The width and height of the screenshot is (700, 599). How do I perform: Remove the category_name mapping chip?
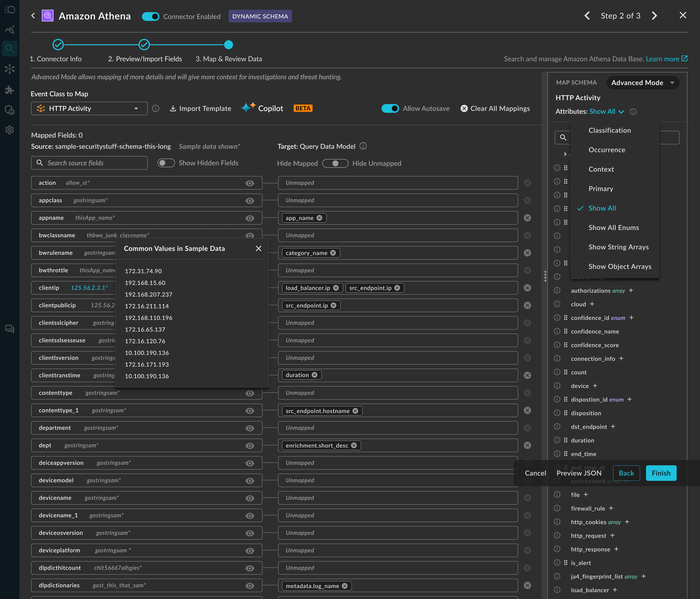(x=333, y=253)
